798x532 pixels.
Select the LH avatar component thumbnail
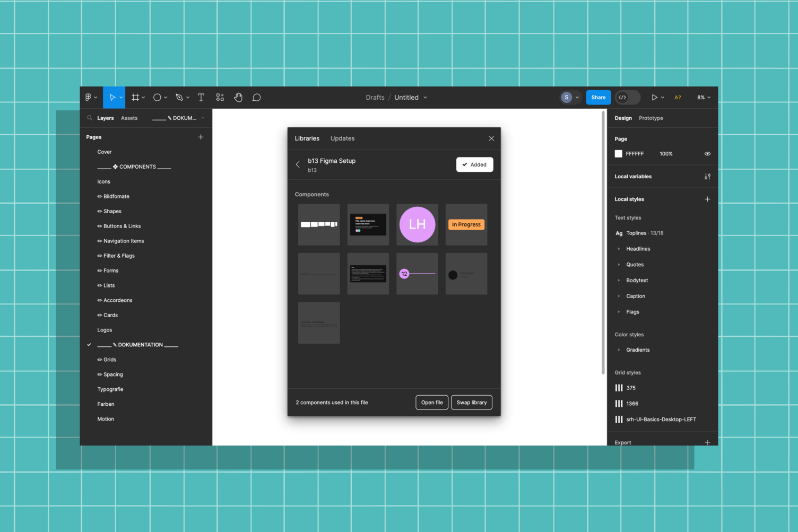click(417, 224)
